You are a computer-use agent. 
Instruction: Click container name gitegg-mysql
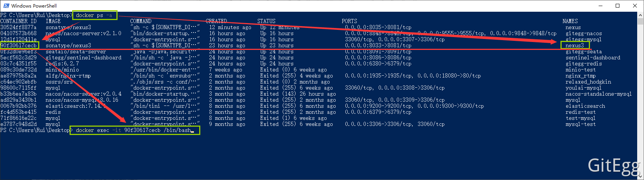584,39
